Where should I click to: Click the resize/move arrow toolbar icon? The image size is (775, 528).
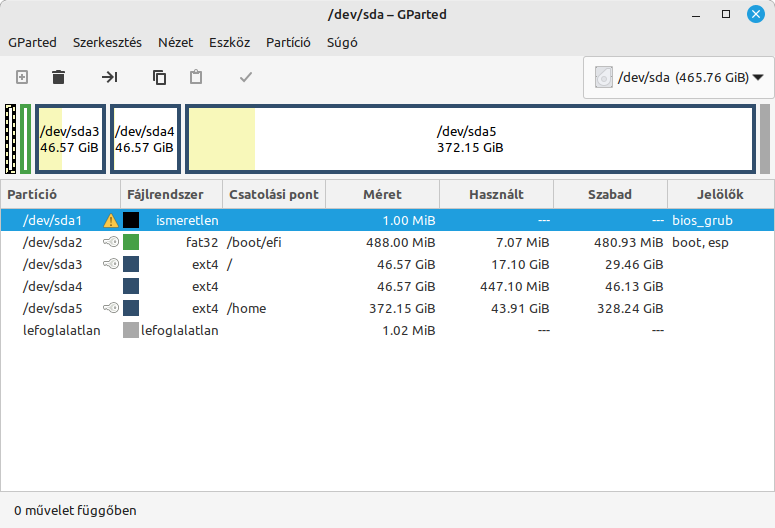109,77
